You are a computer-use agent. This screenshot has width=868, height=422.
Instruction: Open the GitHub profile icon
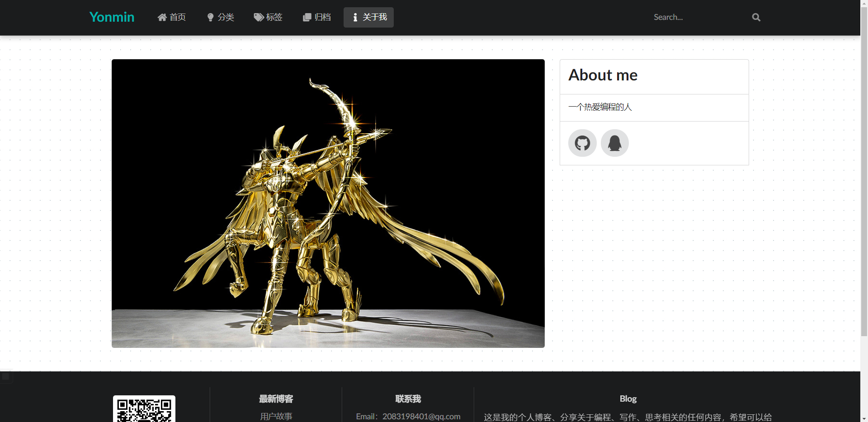(582, 143)
